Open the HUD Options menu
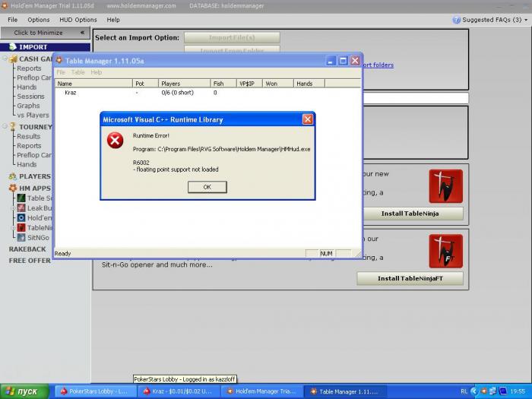The height and width of the screenshot is (399, 532). 78,20
